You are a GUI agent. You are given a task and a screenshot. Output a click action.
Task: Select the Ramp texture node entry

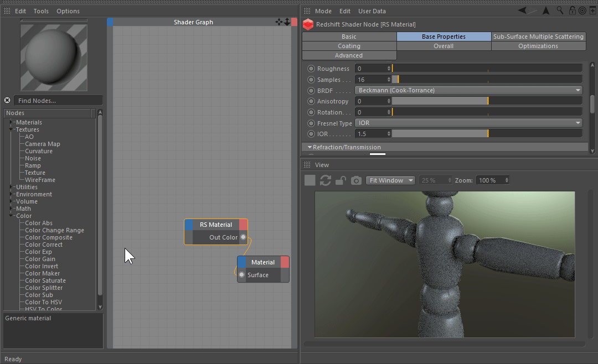coord(33,165)
